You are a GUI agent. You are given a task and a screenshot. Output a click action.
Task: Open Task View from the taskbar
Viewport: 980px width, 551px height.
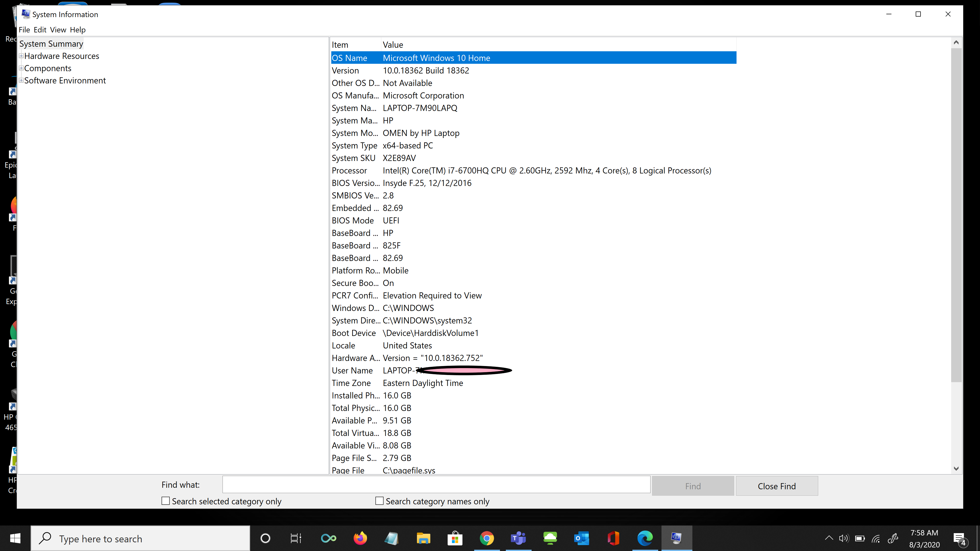pos(296,538)
